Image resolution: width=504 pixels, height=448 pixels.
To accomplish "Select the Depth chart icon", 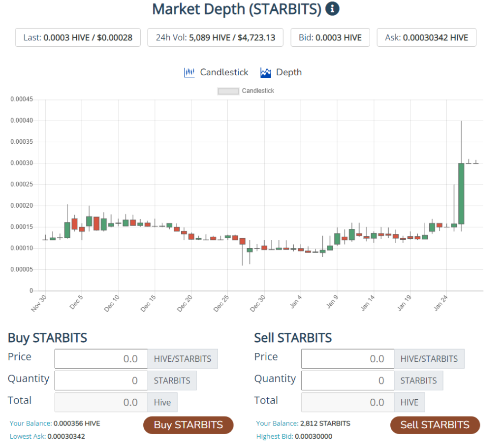I will pyautogui.click(x=265, y=73).
